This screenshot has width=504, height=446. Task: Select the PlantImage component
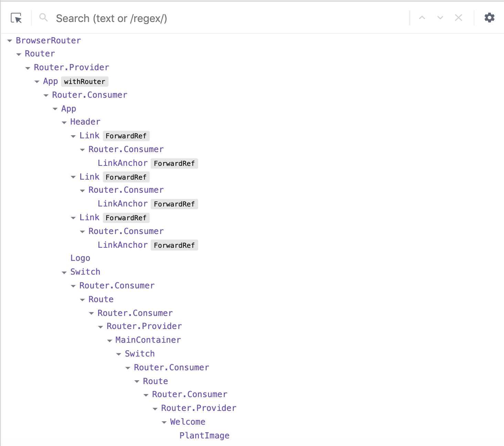tap(204, 435)
